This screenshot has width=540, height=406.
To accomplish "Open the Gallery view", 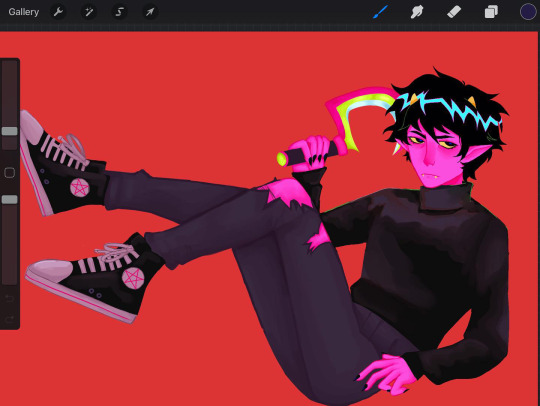I will tap(23, 12).
